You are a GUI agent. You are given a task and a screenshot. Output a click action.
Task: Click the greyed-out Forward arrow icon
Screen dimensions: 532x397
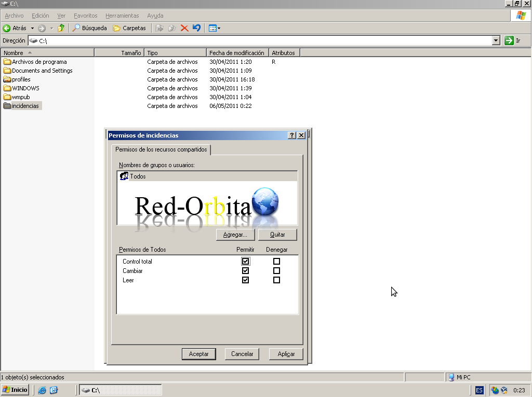pos(42,28)
